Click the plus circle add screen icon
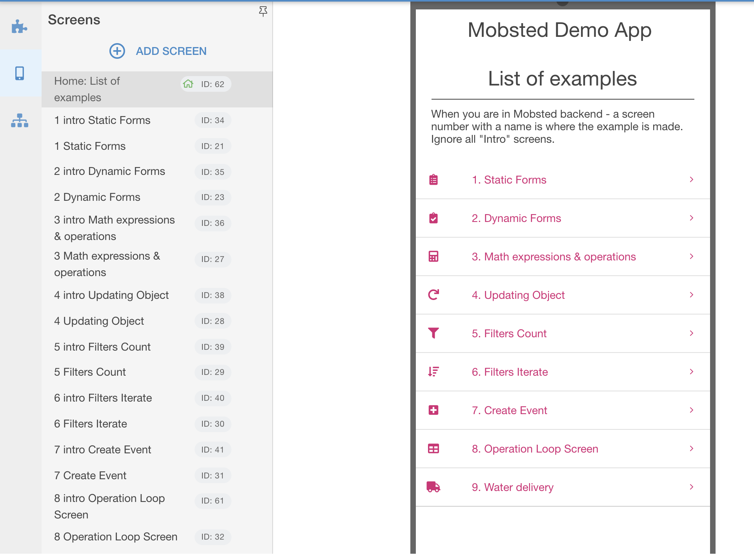The image size is (754, 560). [117, 51]
